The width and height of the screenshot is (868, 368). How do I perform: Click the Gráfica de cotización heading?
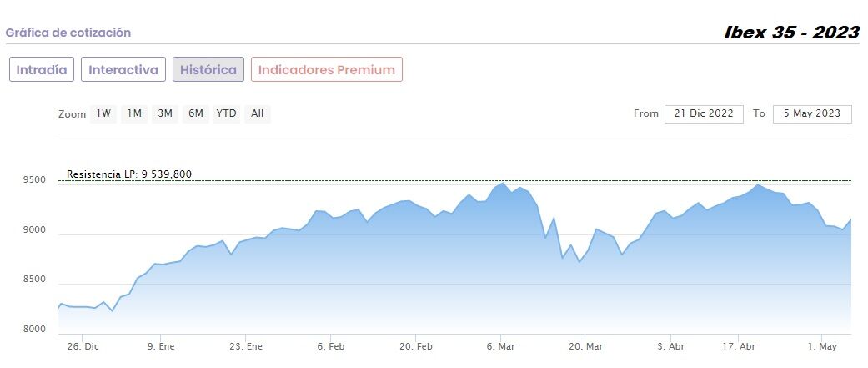click(x=68, y=33)
